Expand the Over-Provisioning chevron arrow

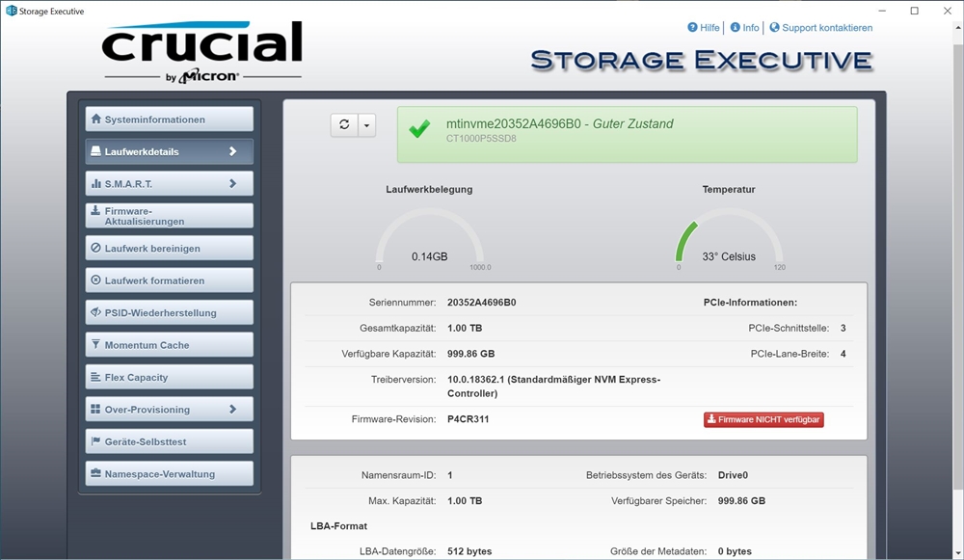click(232, 409)
